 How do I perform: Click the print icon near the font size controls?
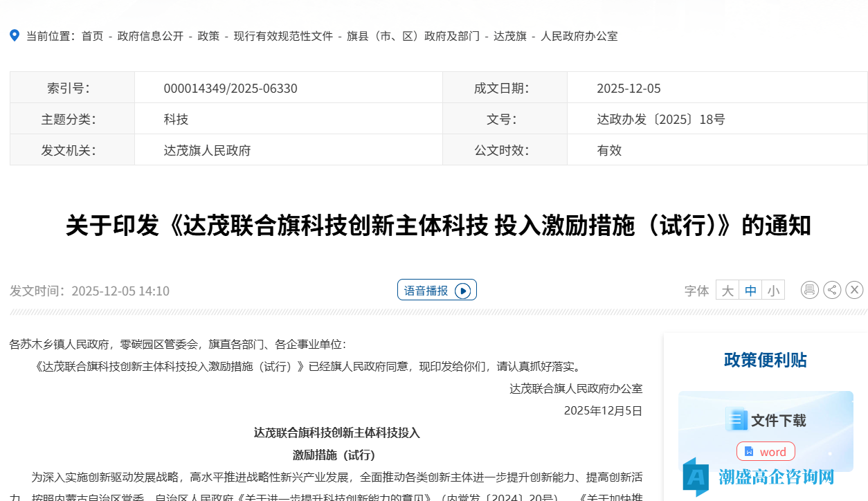pos(809,290)
